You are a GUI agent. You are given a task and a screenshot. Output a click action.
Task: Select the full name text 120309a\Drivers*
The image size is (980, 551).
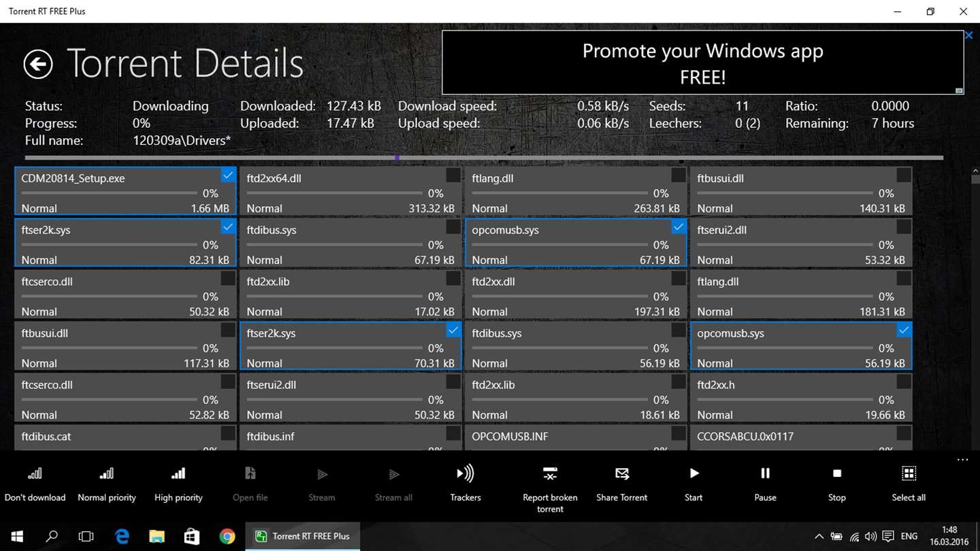[182, 141]
